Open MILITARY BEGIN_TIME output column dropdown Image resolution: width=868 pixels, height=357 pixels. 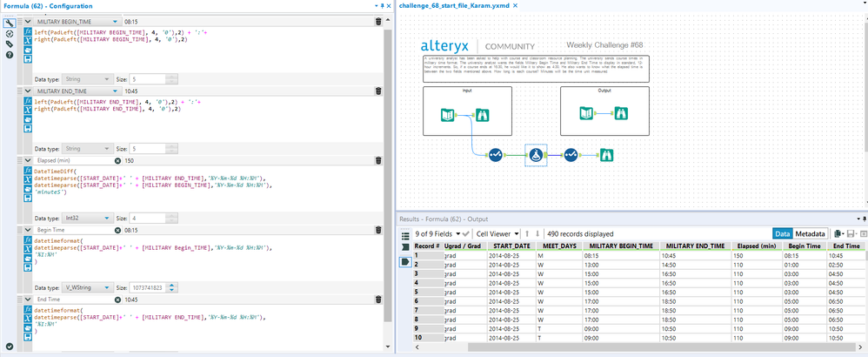[115, 22]
